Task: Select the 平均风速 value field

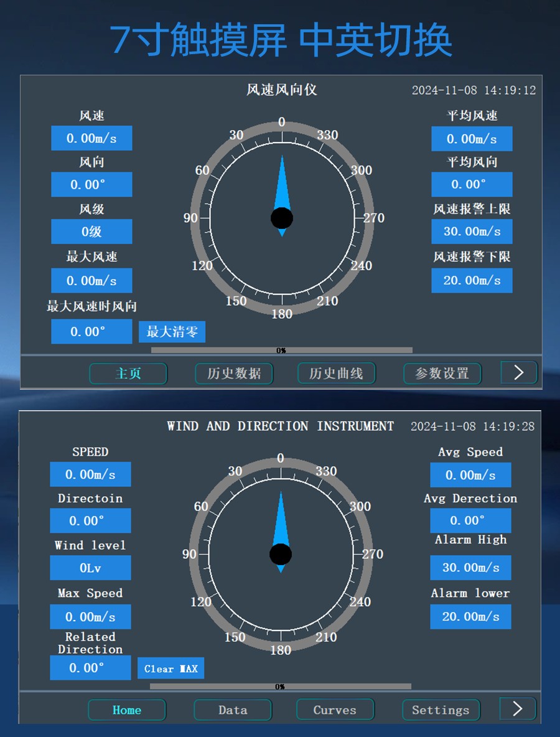Action: 472,139
